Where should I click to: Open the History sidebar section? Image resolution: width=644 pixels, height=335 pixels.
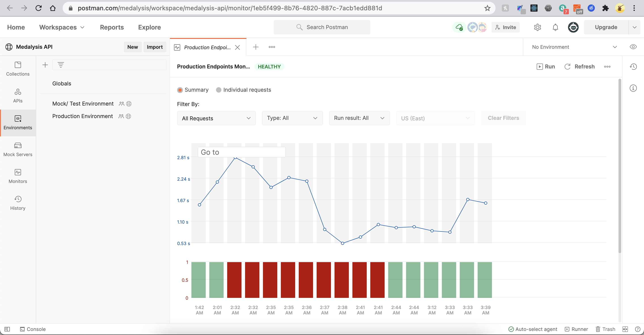pyautogui.click(x=18, y=203)
